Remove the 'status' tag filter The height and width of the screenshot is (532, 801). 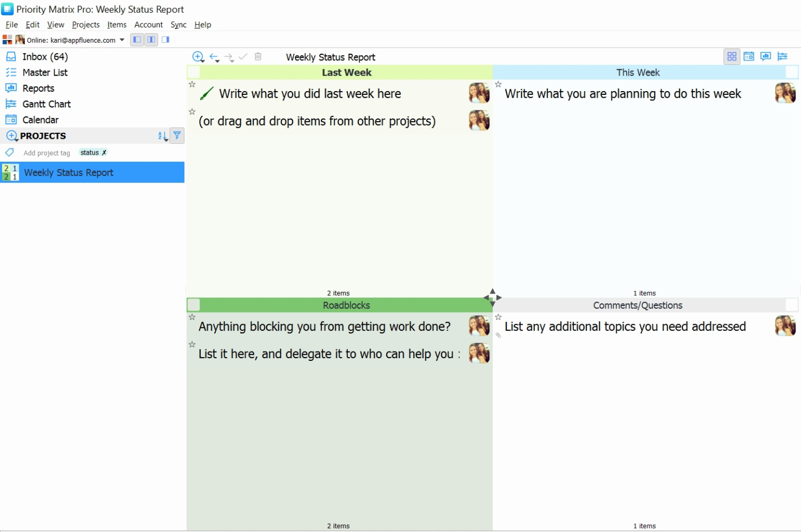point(104,152)
